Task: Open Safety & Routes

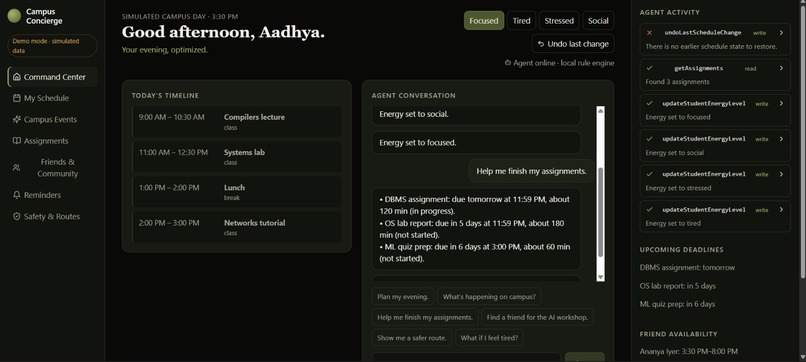Action: 52,216
